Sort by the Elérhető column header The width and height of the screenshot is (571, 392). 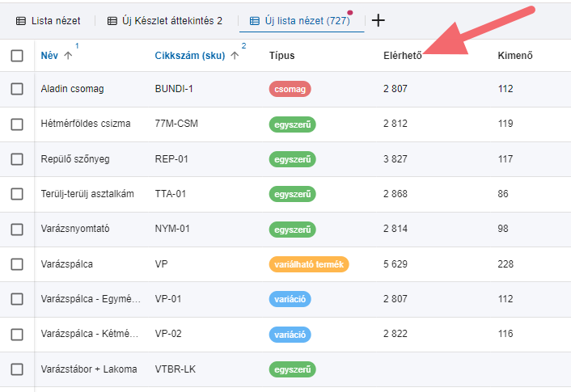coord(402,56)
